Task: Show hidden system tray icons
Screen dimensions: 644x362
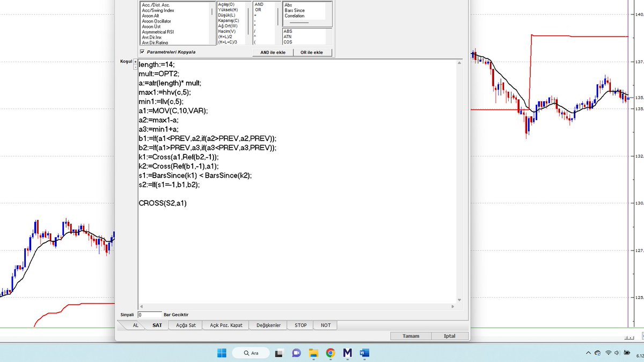Action: click(x=588, y=353)
